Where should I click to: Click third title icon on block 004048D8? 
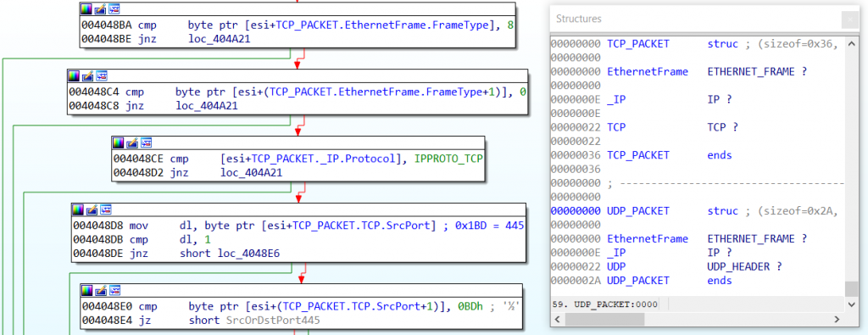point(106,209)
